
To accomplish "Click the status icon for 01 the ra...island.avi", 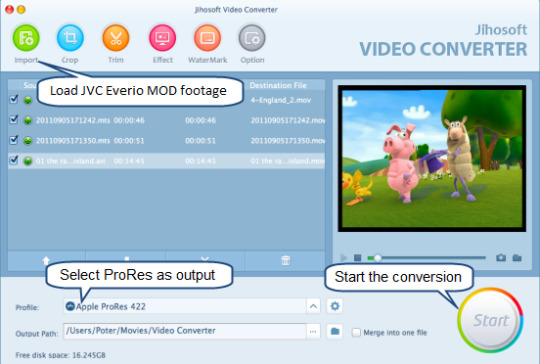I will (x=28, y=161).
